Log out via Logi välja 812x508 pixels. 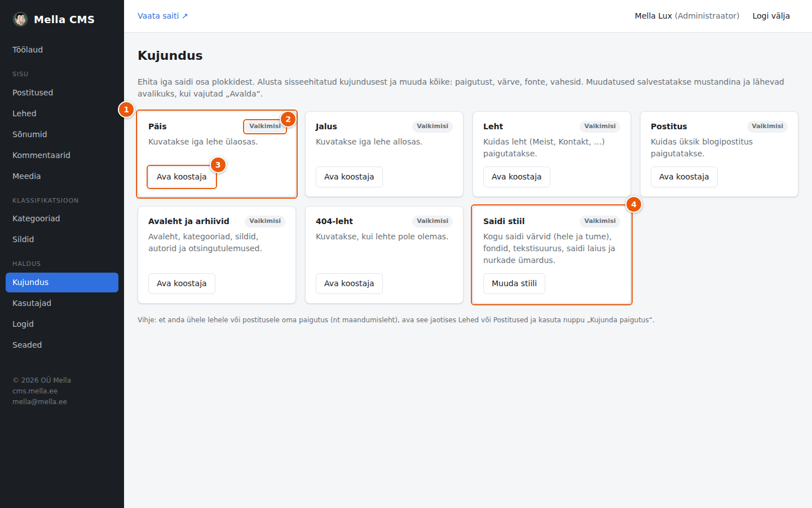771,16
